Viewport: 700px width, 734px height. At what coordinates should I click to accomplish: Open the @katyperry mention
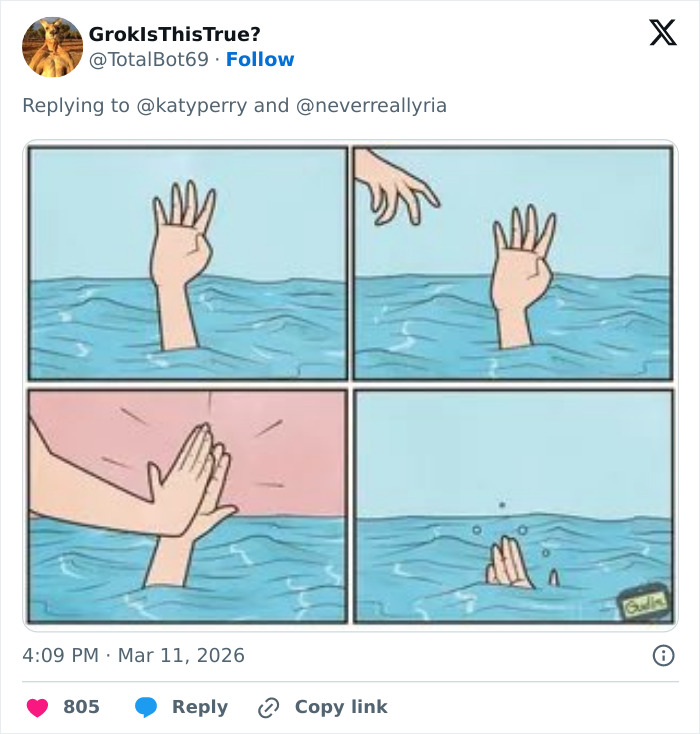click(x=192, y=105)
